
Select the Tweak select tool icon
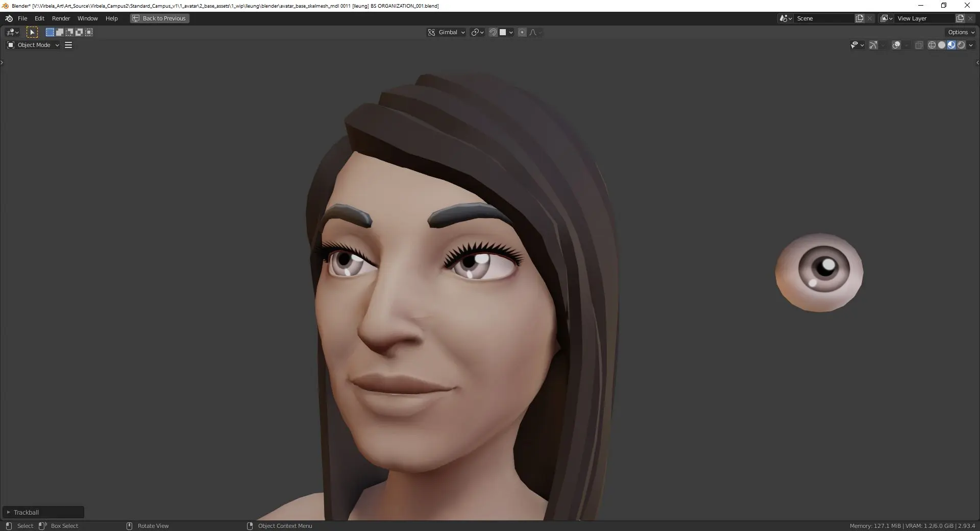tap(32, 32)
